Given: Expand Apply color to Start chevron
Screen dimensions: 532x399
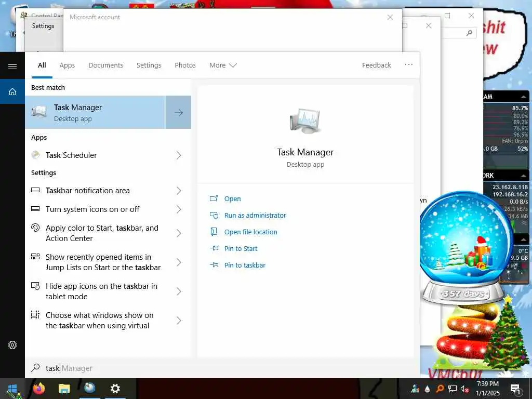Looking at the screenshot, I should [179, 233].
